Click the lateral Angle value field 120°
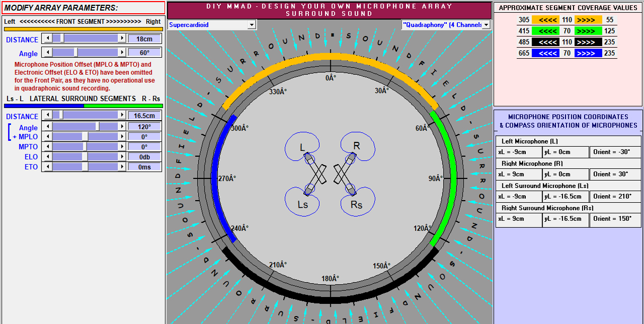644x324 pixels. (x=145, y=127)
